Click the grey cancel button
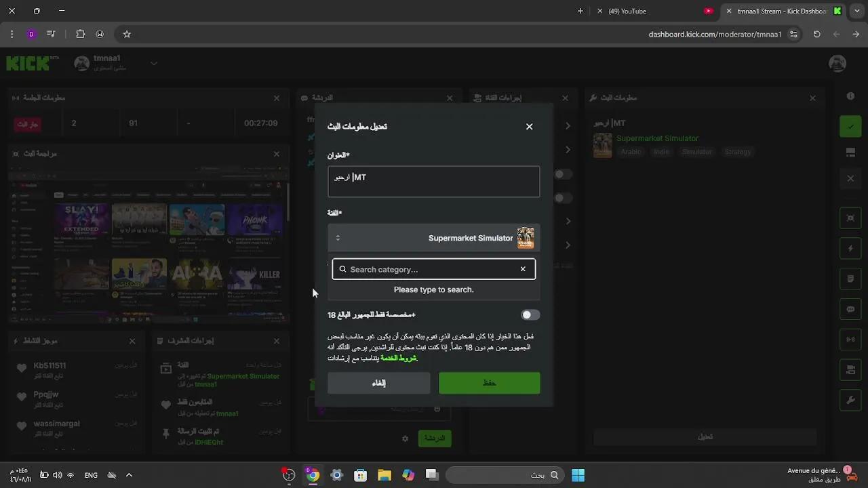Viewport: 868px width, 488px height. click(378, 383)
